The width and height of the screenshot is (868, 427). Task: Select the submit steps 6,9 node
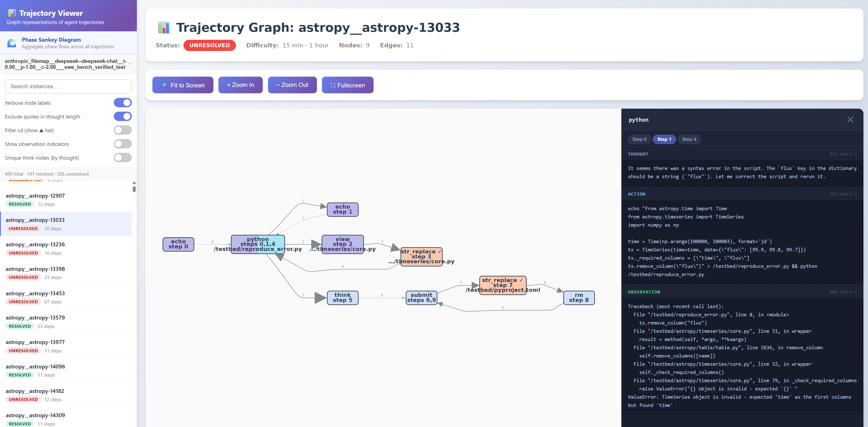[x=421, y=298]
